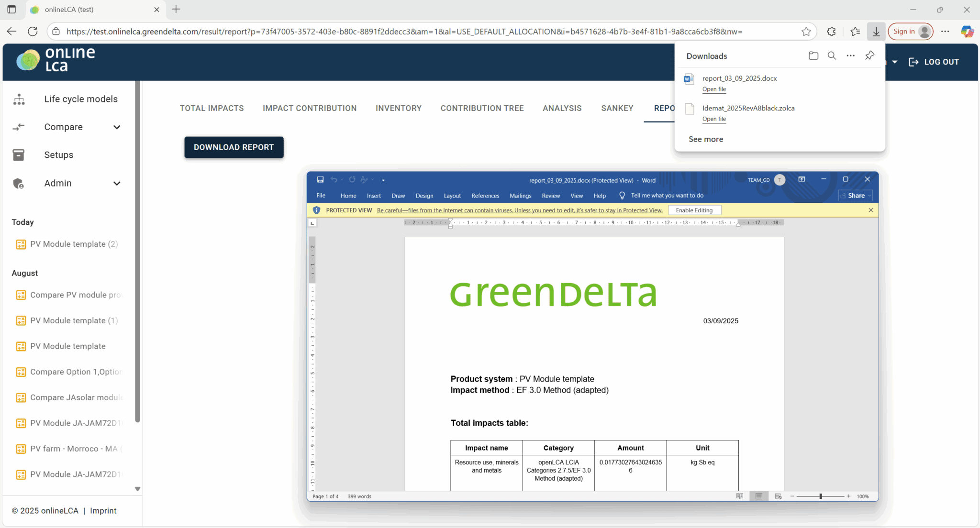Screen dimensions: 980x528
Task: Click the browser refresh icon
Action: pyautogui.click(x=33, y=32)
